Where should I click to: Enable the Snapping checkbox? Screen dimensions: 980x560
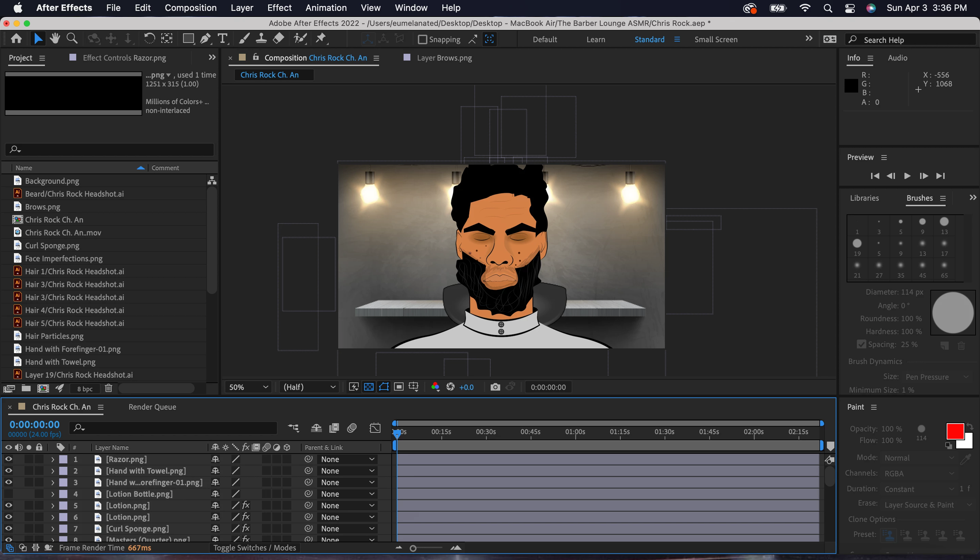[x=422, y=39]
